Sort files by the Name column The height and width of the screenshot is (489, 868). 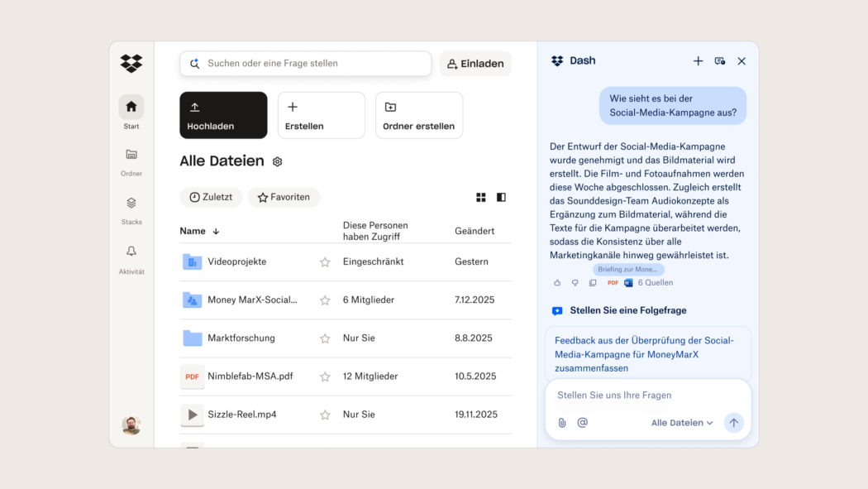(199, 232)
